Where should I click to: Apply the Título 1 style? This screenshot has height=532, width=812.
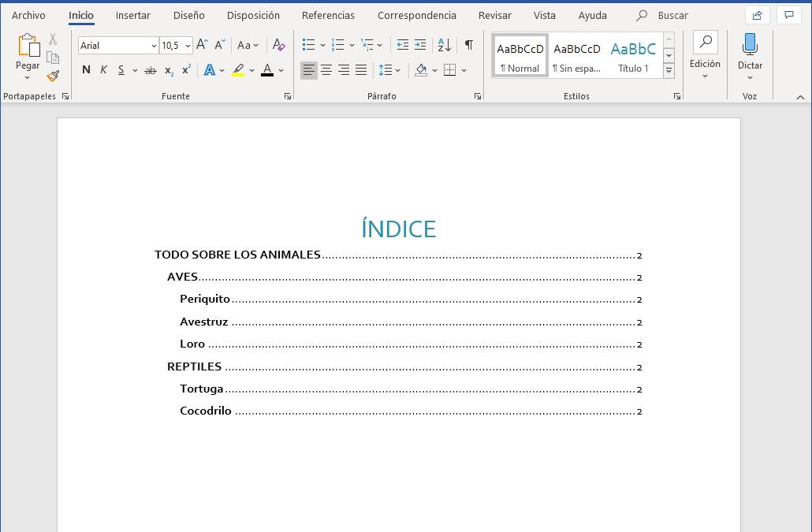[633, 56]
